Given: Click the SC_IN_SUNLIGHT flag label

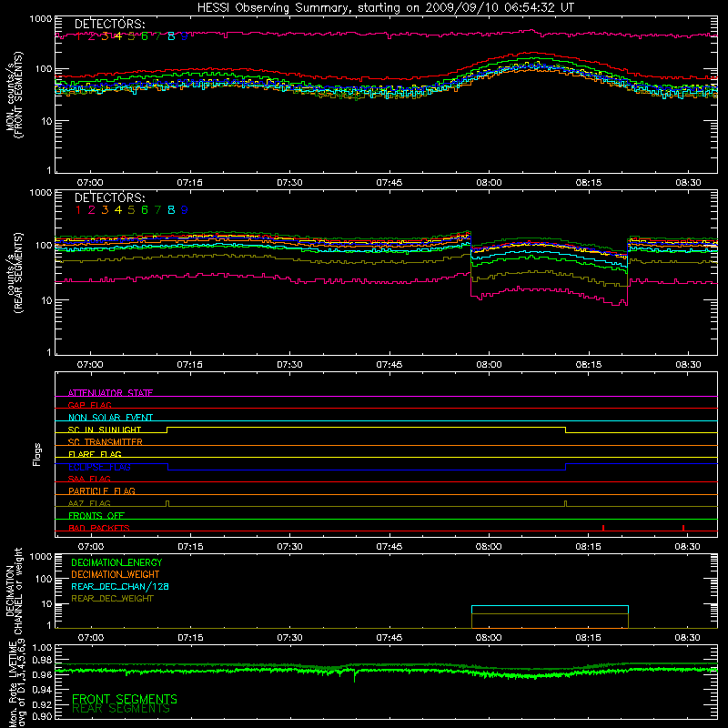Looking at the screenshot, I should point(105,430).
